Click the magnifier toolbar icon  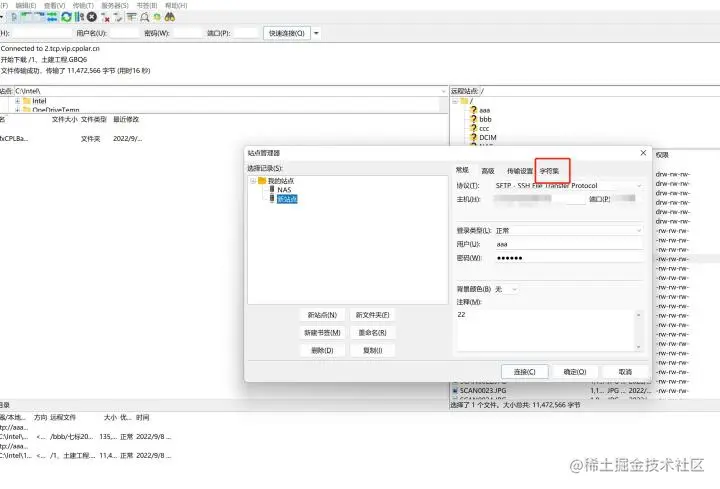pyautogui.click(x=145, y=17)
